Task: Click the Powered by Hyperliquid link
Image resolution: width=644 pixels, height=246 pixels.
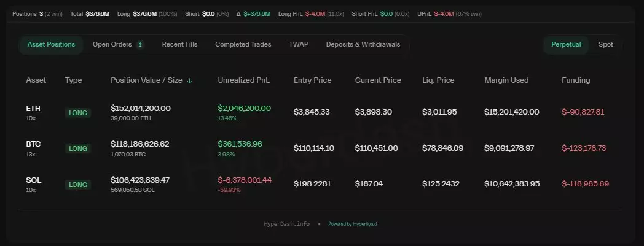Action: pyautogui.click(x=353, y=225)
